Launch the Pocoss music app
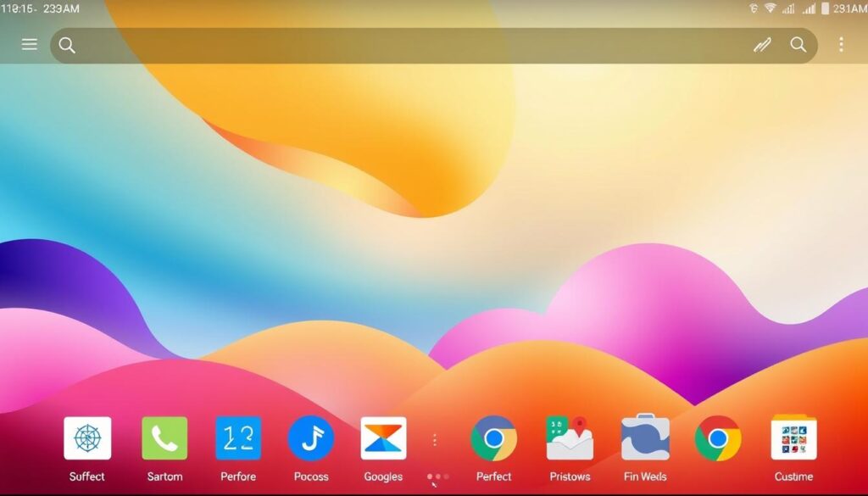The image size is (868, 496). (x=311, y=438)
